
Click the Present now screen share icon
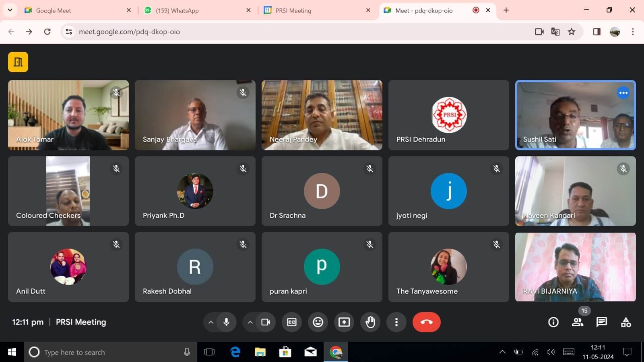tap(344, 322)
